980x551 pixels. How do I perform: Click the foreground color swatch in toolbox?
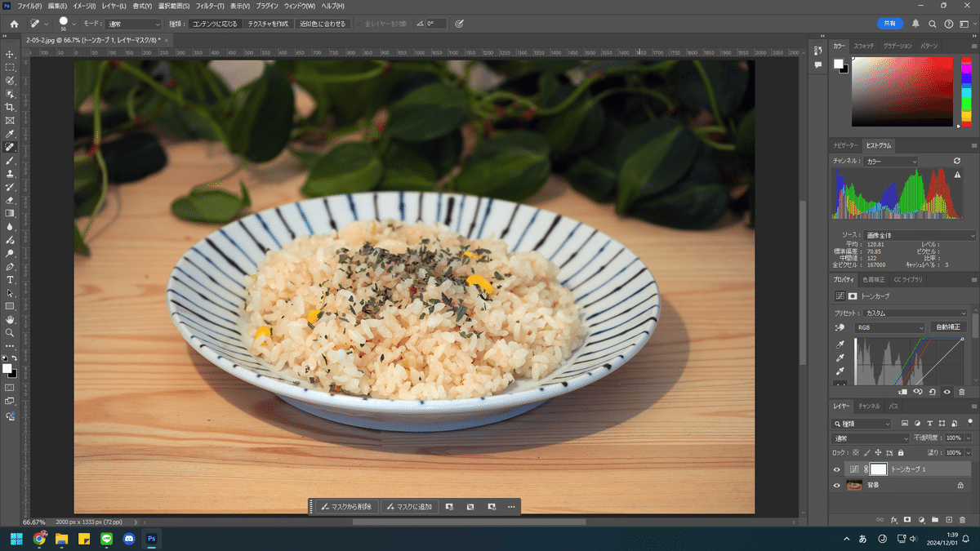[7, 369]
